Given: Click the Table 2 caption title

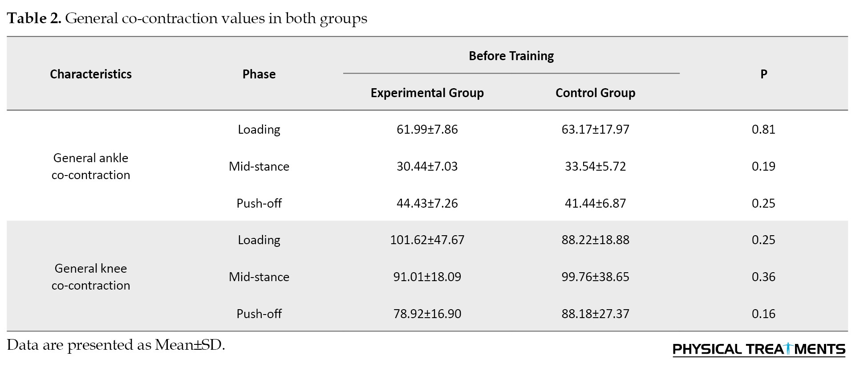Looking at the screenshot, I should [187, 18].
